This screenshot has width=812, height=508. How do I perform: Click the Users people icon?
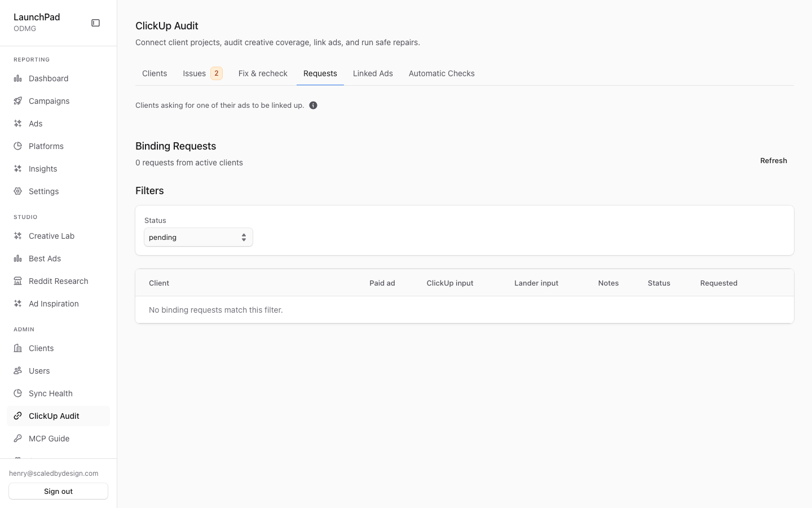18,371
